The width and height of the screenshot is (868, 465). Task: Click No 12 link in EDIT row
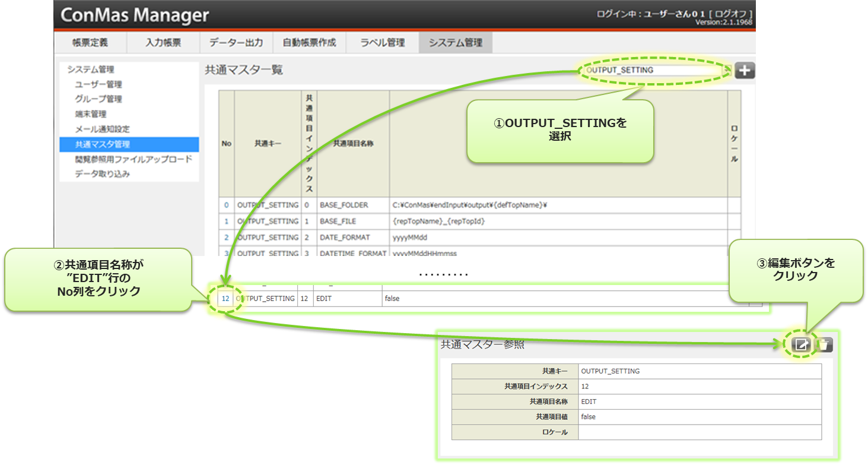(x=225, y=299)
